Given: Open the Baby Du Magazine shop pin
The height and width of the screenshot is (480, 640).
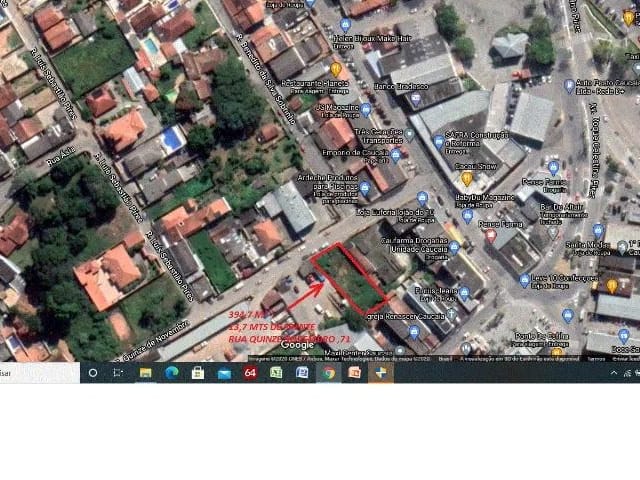Looking at the screenshot, I should point(468,216).
